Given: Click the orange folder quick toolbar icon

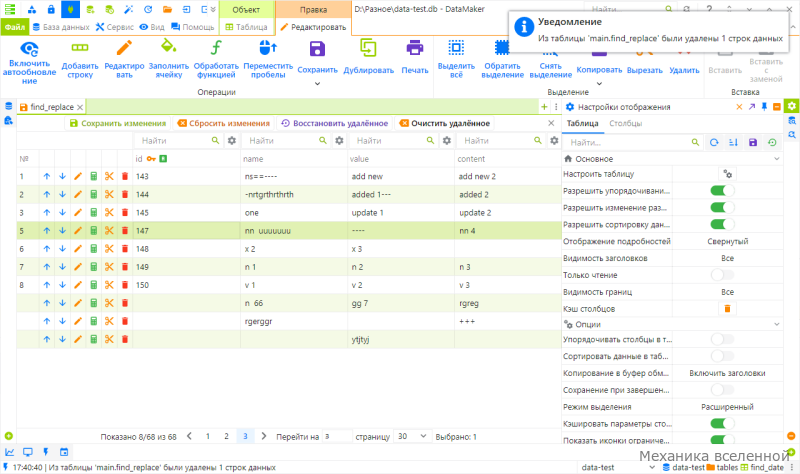Looking at the screenshot, I should [167, 9].
